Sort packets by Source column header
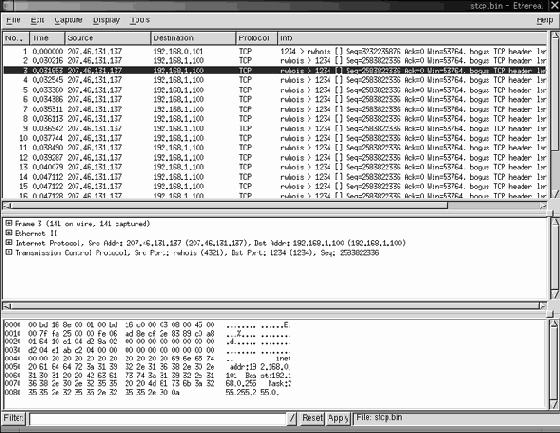The width and height of the screenshot is (560, 433). (x=108, y=38)
